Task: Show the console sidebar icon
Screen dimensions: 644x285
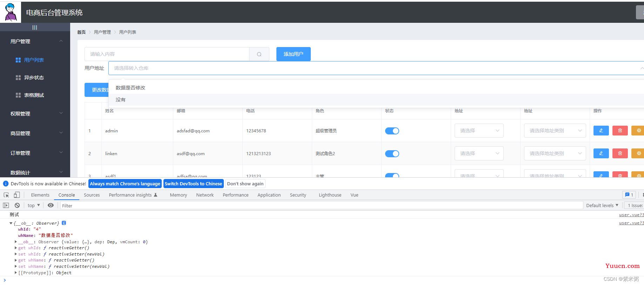Action: pyautogui.click(x=6, y=205)
